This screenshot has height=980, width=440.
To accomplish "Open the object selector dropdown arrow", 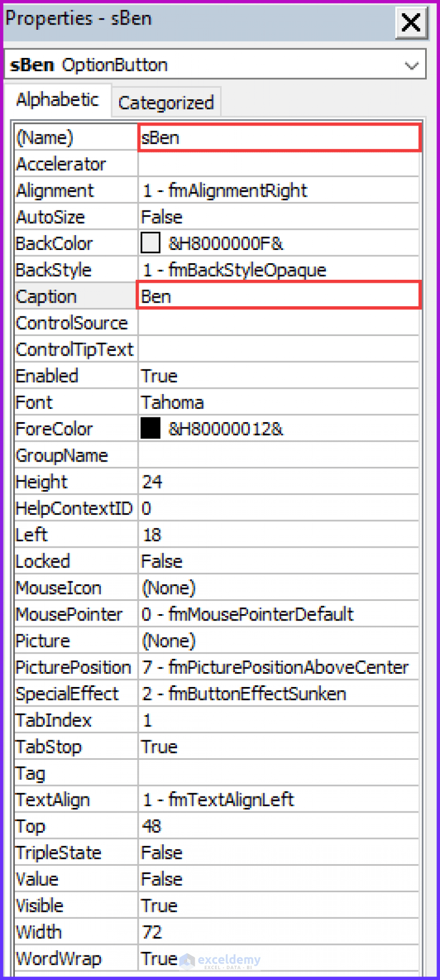I will point(411,65).
